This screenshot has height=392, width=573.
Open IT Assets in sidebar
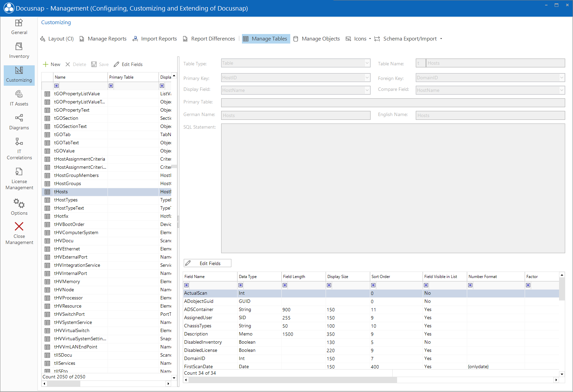19,98
